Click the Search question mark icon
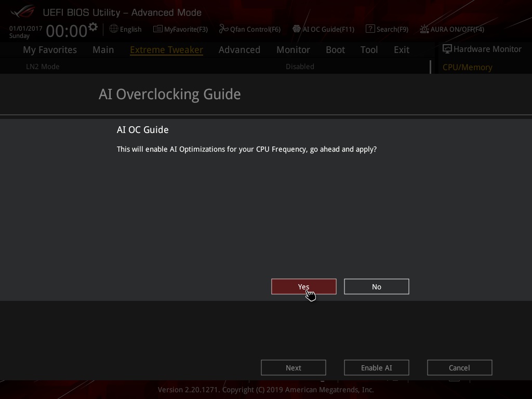This screenshot has height=399, width=532. click(x=370, y=29)
